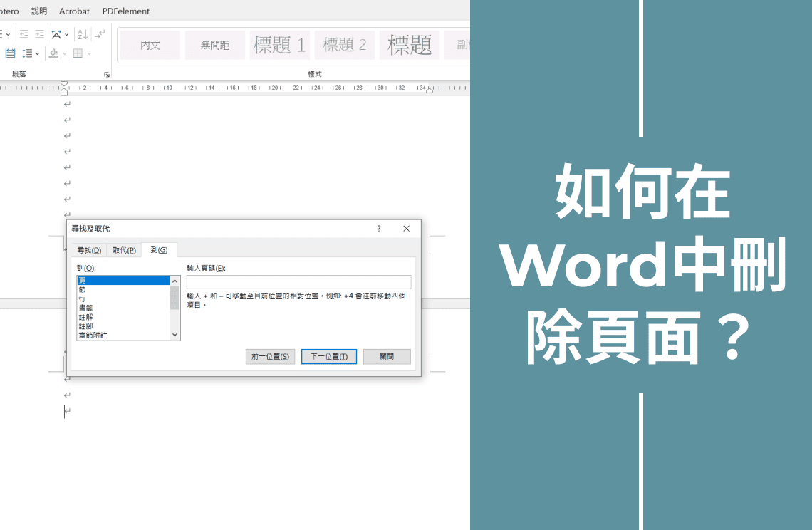
Task: Click the decrease indent icon
Action: [24, 35]
